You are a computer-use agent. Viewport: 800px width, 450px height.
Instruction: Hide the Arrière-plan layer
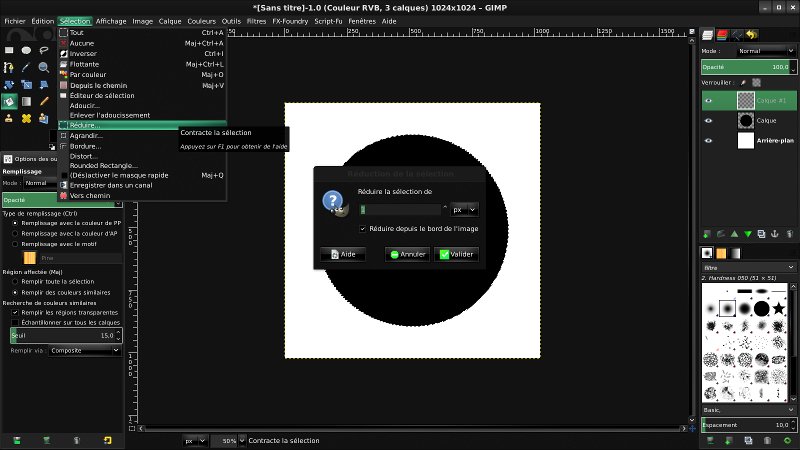pos(708,140)
